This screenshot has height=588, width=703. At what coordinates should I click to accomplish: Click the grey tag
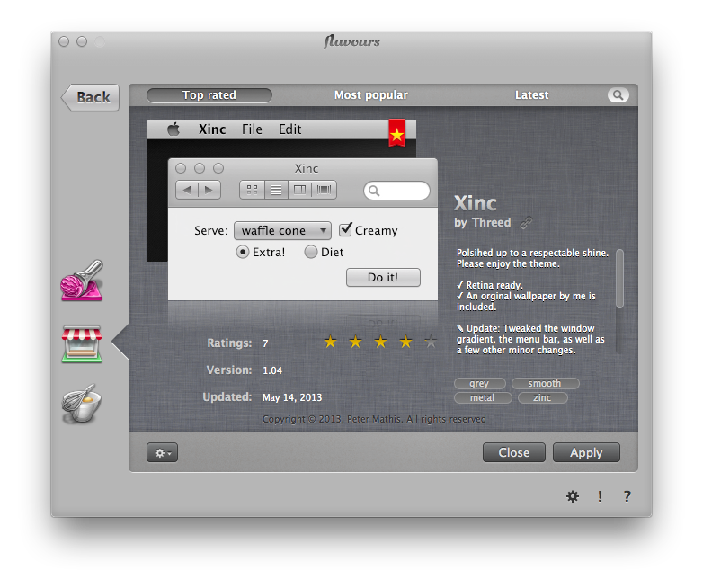(x=479, y=384)
